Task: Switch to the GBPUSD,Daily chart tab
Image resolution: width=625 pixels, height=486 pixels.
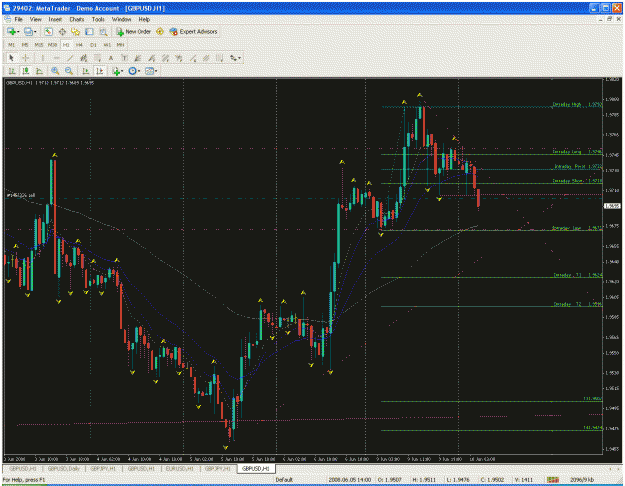Action: [x=64, y=469]
